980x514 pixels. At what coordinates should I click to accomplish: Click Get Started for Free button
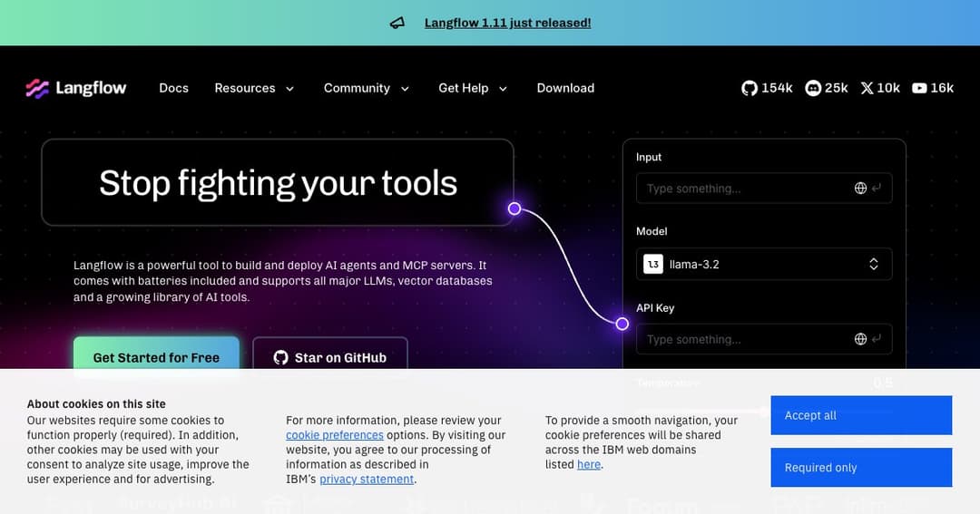pyautogui.click(x=156, y=357)
